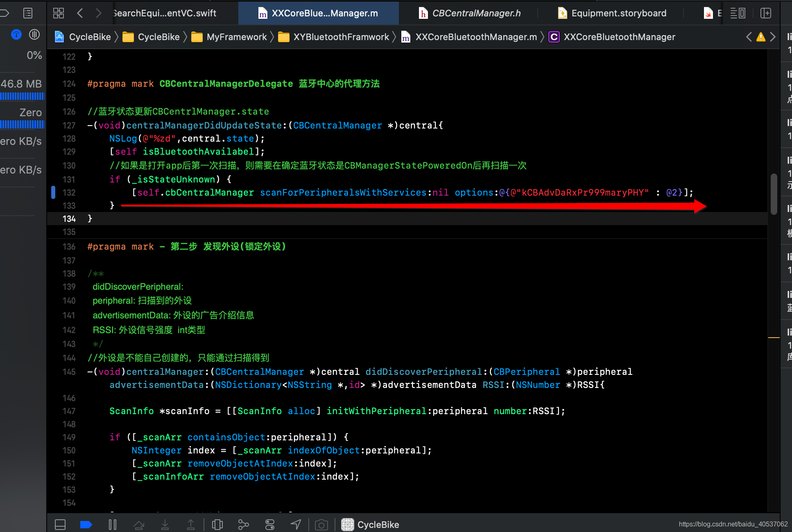Open XXCoreBluetoothManager.m file breadcrumb
This screenshot has width=792, height=532.
(469, 37)
